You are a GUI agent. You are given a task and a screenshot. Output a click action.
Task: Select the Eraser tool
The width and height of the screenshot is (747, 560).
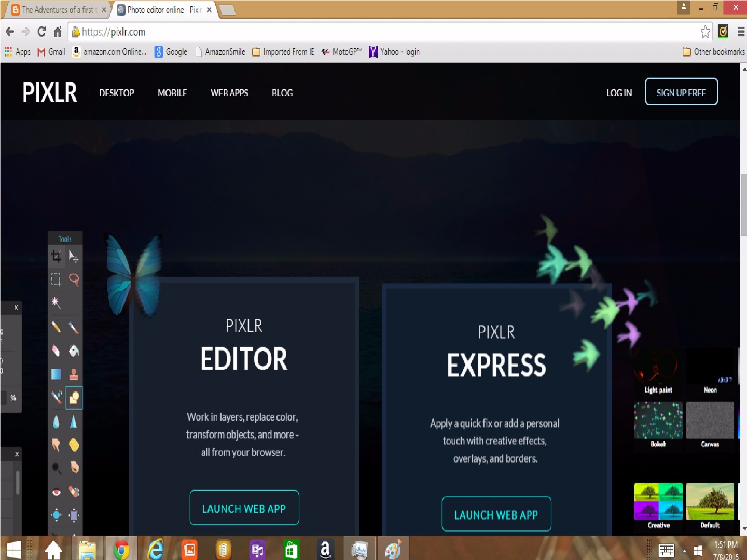(x=57, y=351)
